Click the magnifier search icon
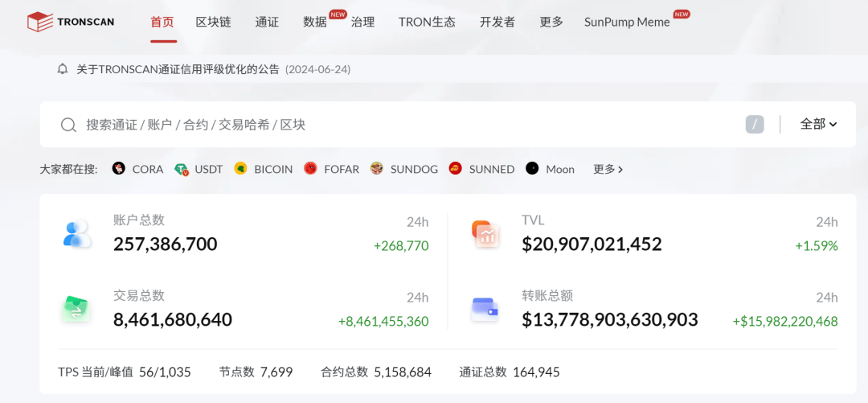The height and width of the screenshot is (403, 868). 68,125
